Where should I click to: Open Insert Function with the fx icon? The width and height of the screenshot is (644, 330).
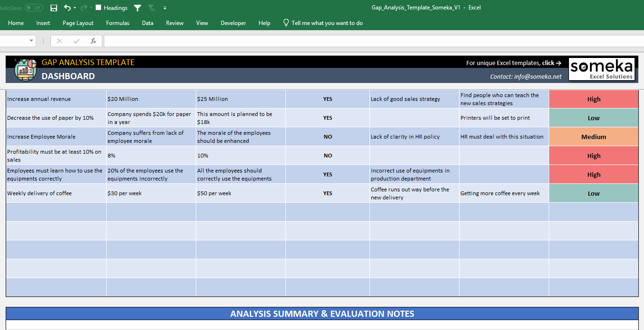(93, 41)
